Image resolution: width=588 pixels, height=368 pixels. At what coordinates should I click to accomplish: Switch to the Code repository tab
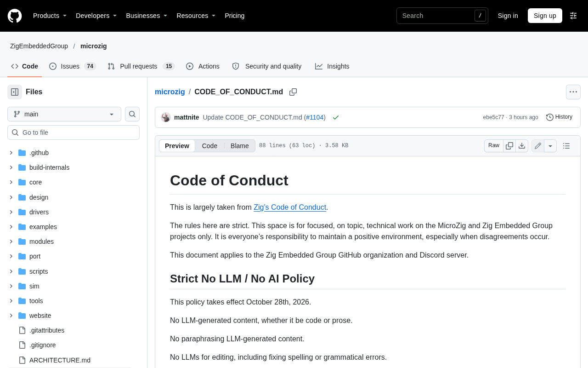pyautogui.click(x=25, y=66)
